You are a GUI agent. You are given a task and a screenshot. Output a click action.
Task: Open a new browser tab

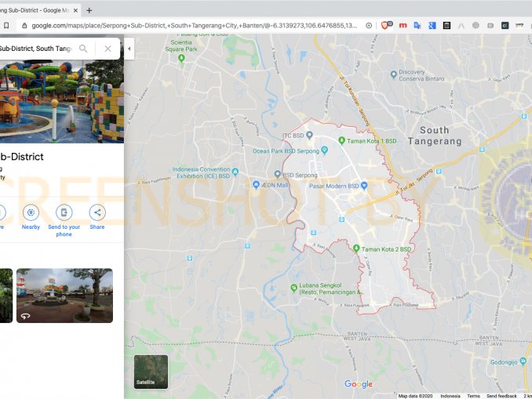tap(89, 10)
